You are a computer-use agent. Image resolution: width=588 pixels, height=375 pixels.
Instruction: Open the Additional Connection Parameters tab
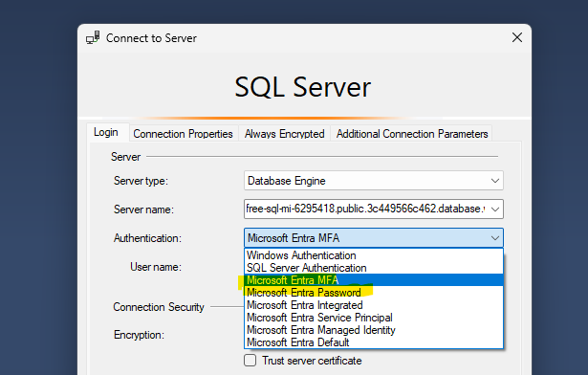[x=412, y=134]
